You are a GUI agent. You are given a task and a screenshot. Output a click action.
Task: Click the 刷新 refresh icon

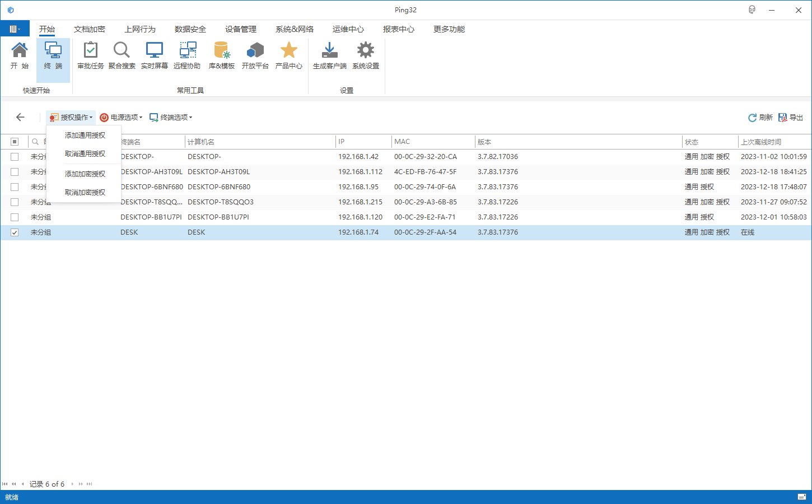pyautogui.click(x=752, y=118)
